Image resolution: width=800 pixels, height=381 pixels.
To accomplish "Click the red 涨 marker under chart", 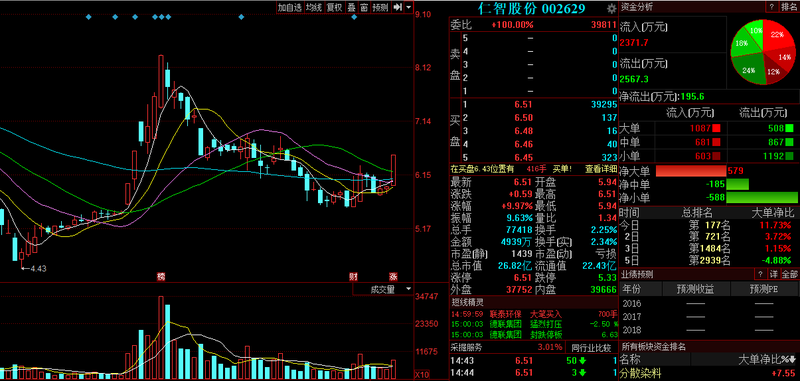I will pyautogui.click(x=393, y=277).
